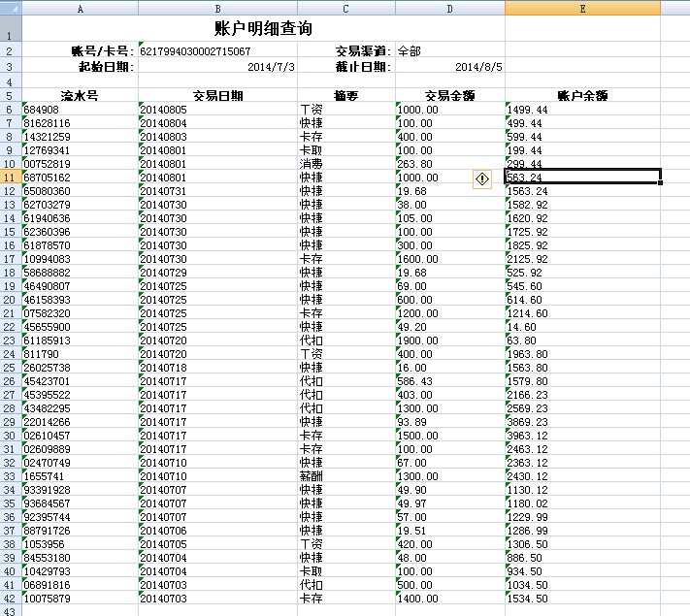Click amount cell 1600.00
The width and height of the screenshot is (690, 616).
tap(450, 259)
